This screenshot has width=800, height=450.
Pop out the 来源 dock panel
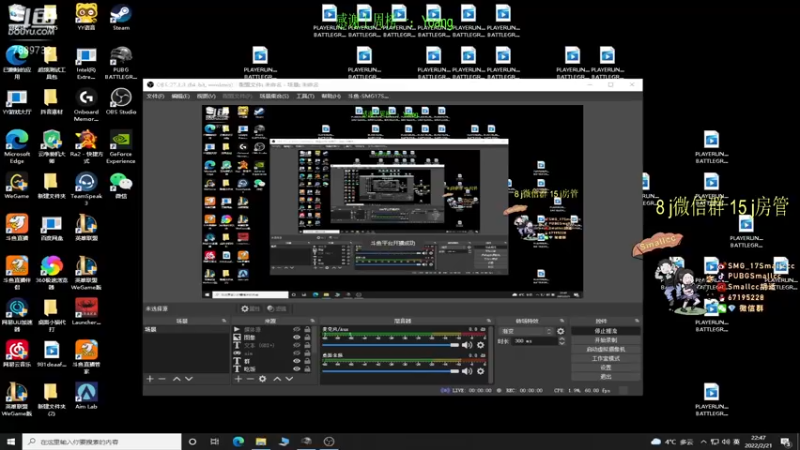pyautogui.click(x=312, y=321)
